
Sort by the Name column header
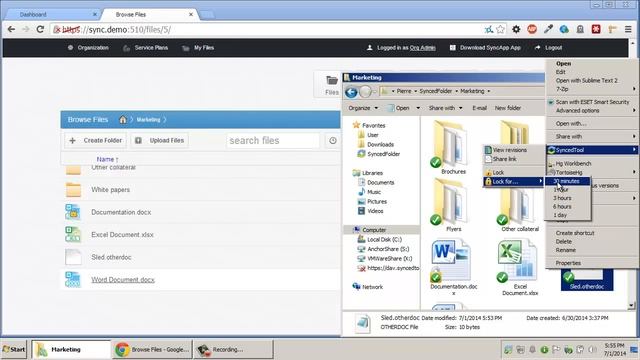(107, 159)
